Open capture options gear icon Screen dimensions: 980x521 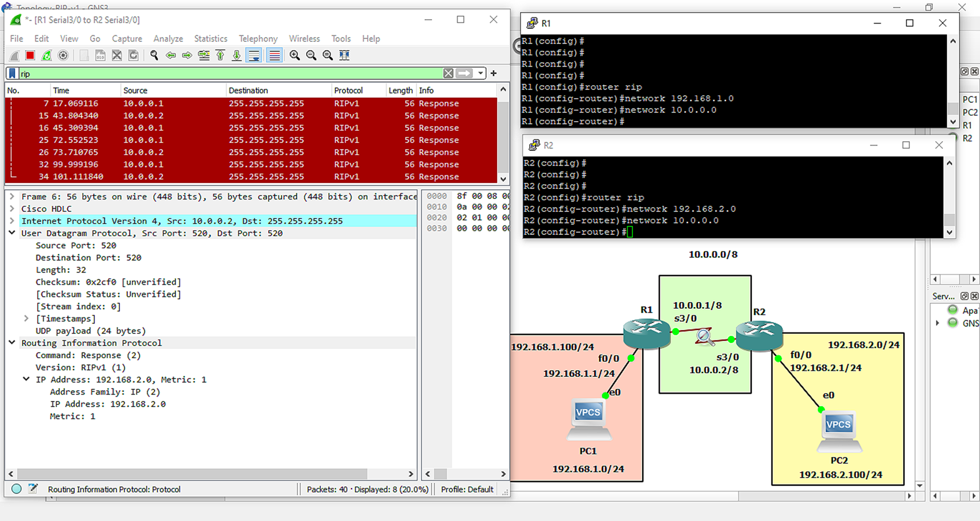pyautogui.click(x=63, y=55)
